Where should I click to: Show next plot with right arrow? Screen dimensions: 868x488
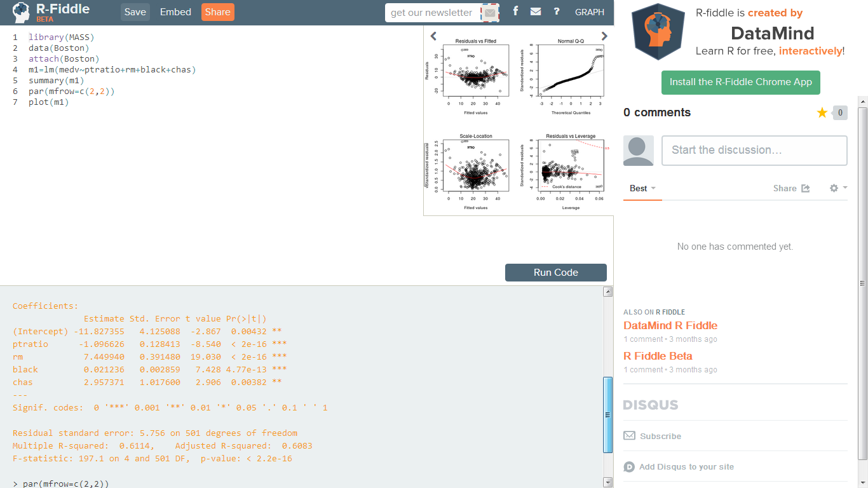pos(604,36)
